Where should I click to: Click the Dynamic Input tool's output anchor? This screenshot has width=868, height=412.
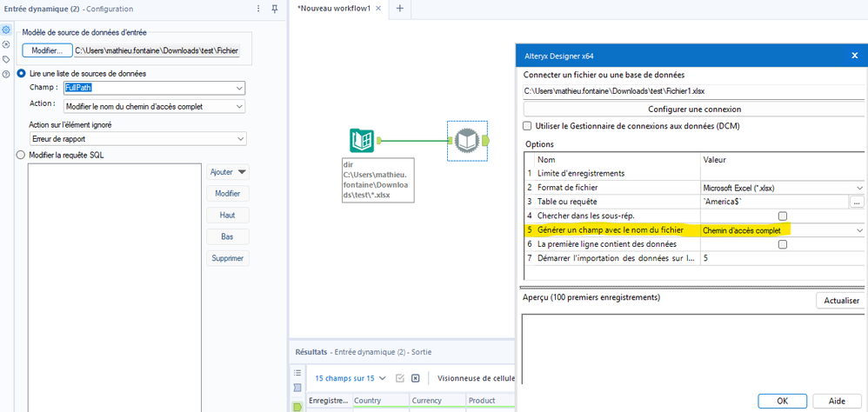pos(485,141)
